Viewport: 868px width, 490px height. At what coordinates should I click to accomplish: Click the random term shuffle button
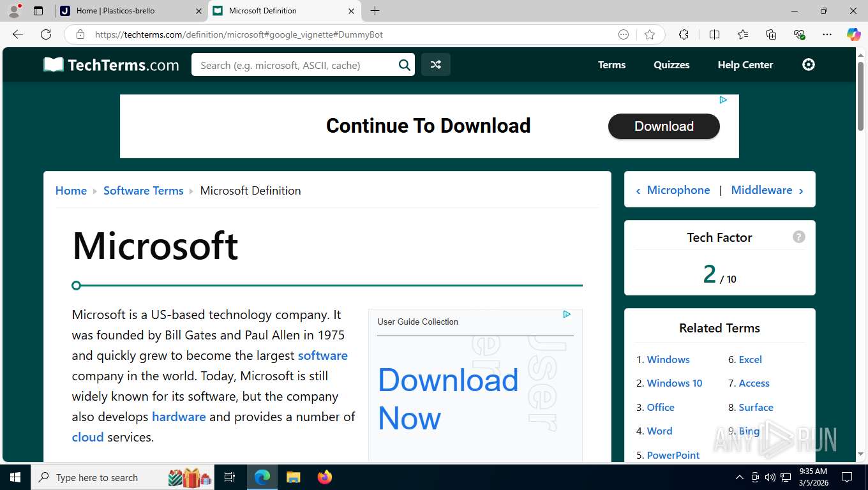point(436,64)
